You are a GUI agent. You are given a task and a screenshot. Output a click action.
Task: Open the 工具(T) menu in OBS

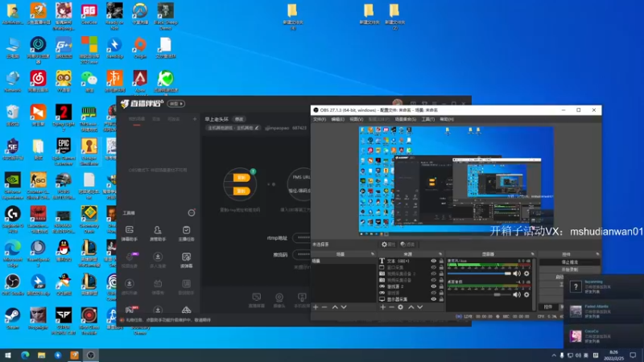[x=428, y=119]
